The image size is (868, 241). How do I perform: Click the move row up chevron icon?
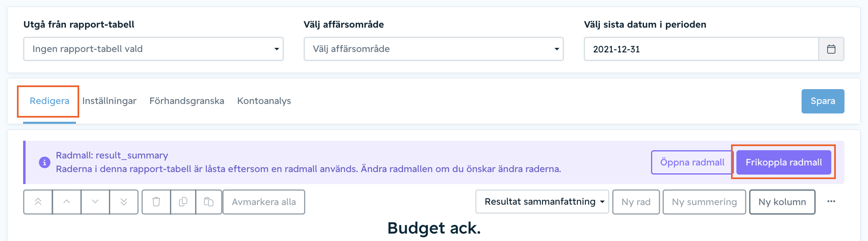pyautogui.click(x=66, y=202)
